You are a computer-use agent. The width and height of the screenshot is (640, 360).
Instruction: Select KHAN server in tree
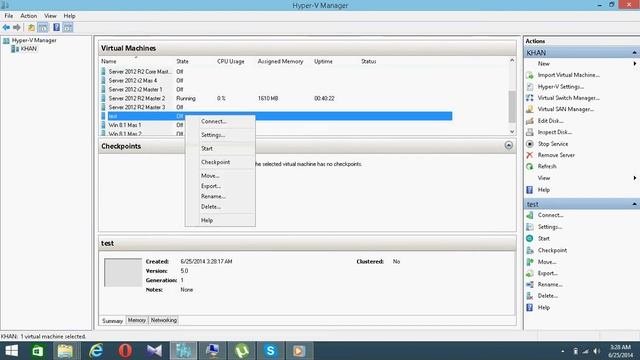pos(29,49)
